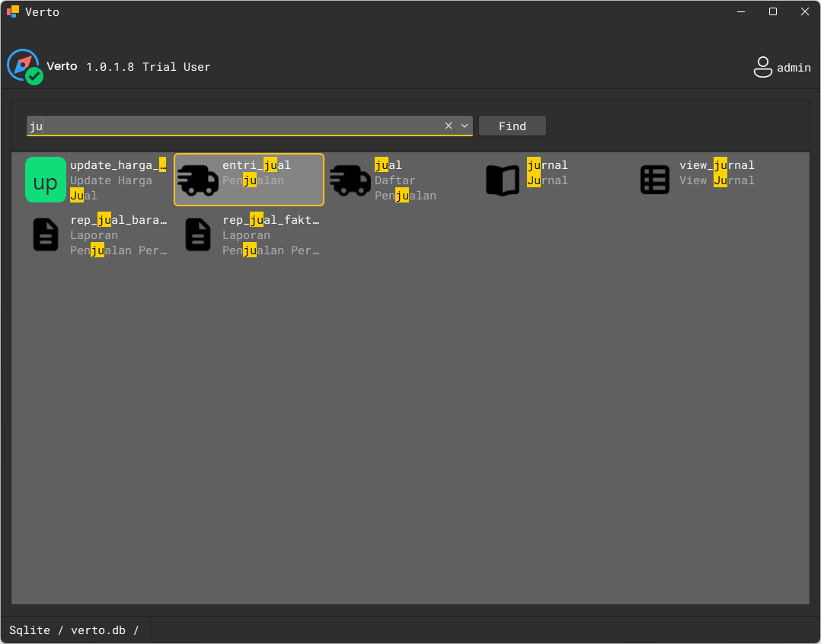The image size is (821, 644).
Task: Click the admin user profile icon
Action: (x=762, y=67)
